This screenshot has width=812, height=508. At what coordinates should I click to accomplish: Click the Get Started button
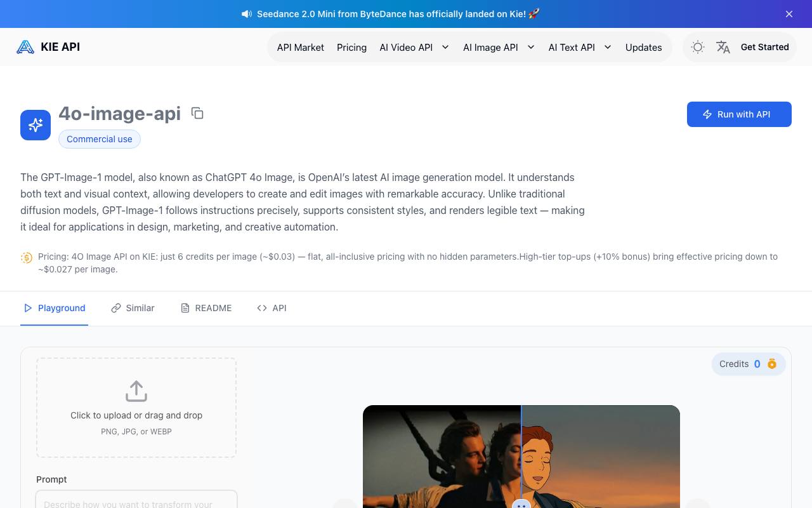pyautogui.click(x=765, y=47)
